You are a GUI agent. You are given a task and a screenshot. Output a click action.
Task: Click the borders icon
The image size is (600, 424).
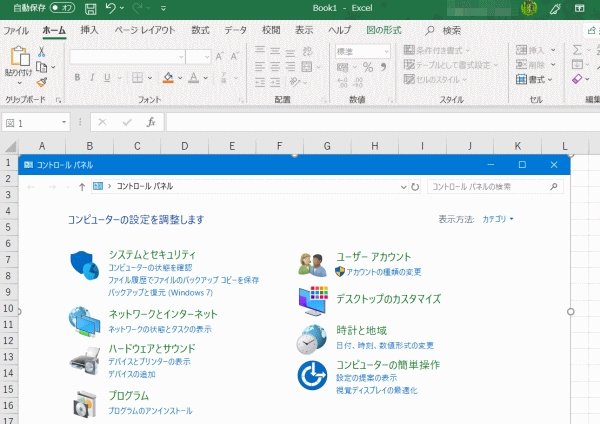click(x=137, y=78)
